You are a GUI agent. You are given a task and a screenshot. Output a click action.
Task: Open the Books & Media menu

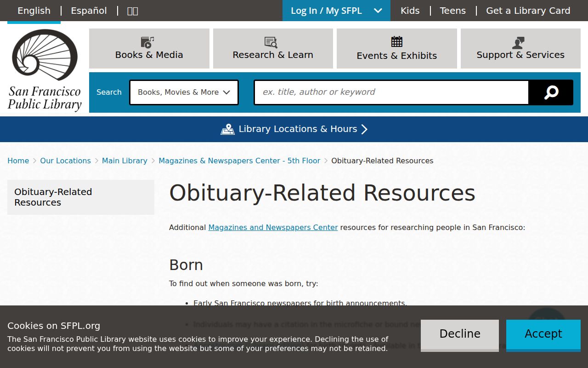click(x=149, y=48)
